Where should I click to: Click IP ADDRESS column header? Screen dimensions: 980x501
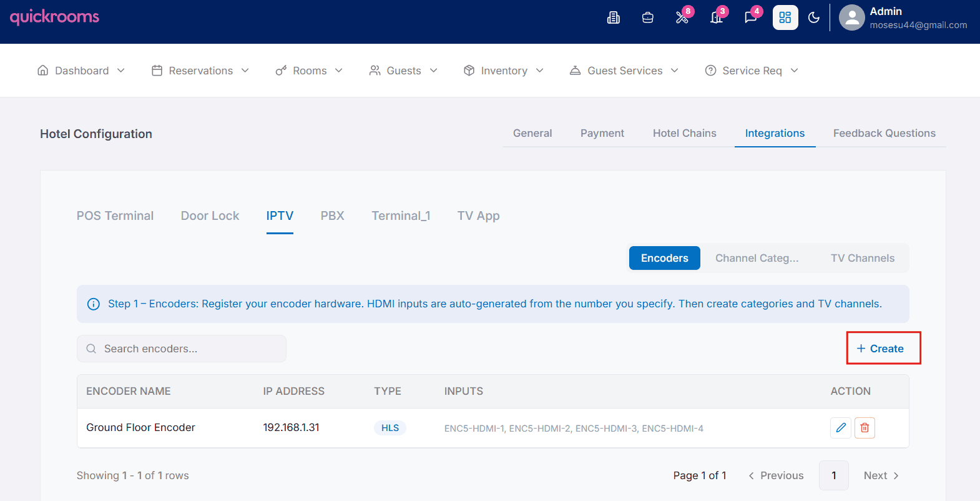[x=294, y=391]
